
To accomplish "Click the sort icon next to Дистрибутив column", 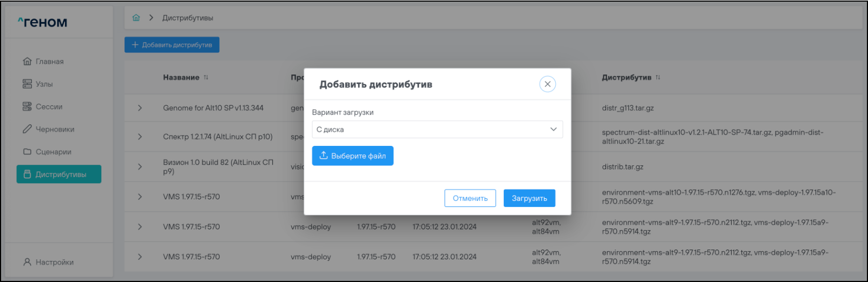I will 658,78.
